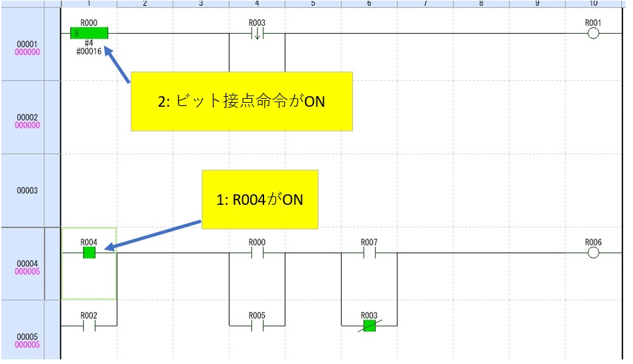
Task: Select the 00002 row header
Action: (29, 120)
